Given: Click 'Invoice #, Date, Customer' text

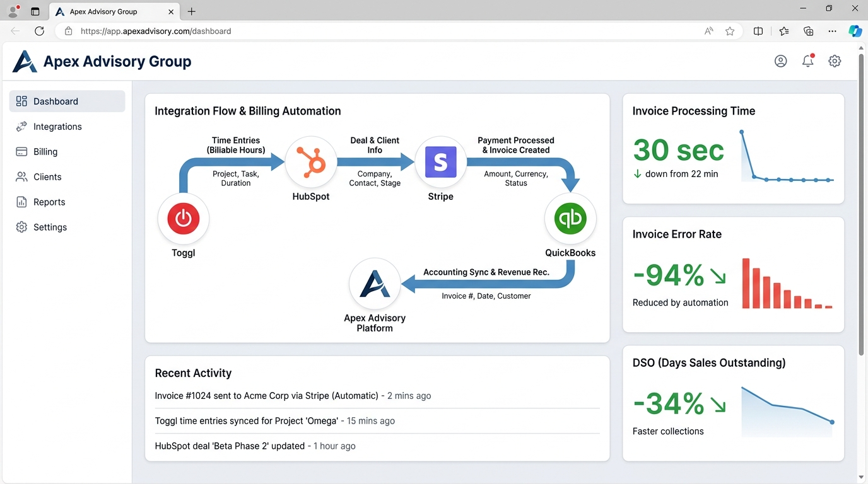Looking at the screenshot, I should click(486, 296).
